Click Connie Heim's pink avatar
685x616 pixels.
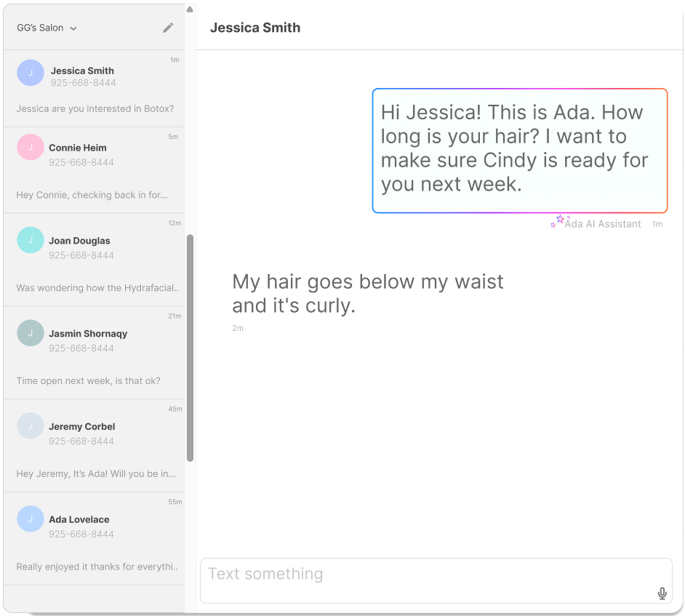31,147
